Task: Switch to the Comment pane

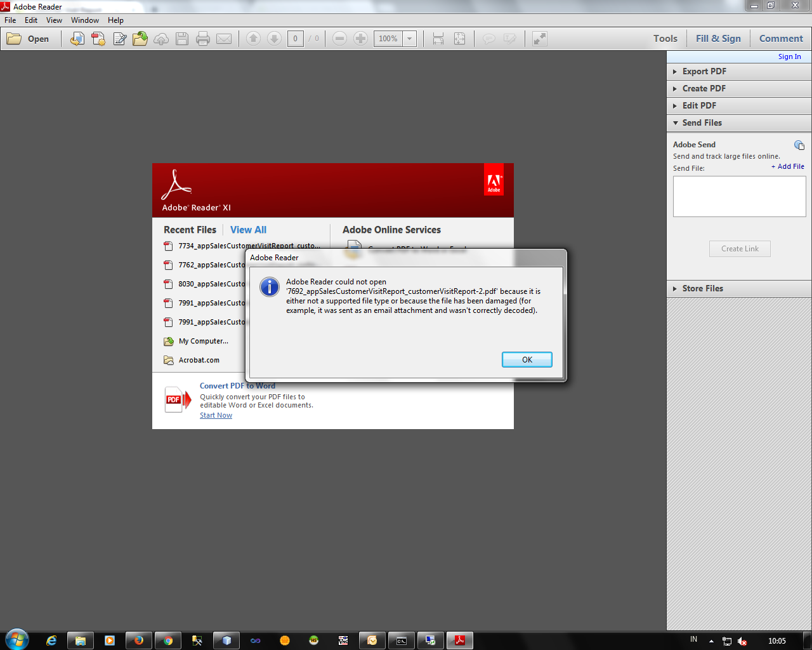Action: (x=781, y=39)
